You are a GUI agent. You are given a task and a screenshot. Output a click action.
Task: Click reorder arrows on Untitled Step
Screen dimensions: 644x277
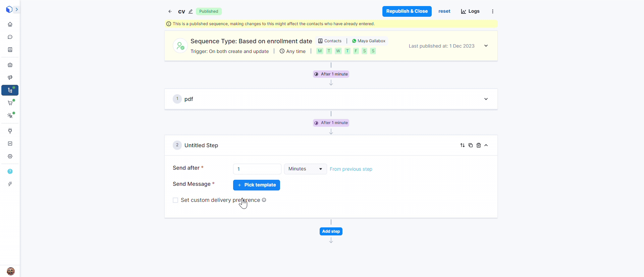pyautogui.click(x=463, y=145)
